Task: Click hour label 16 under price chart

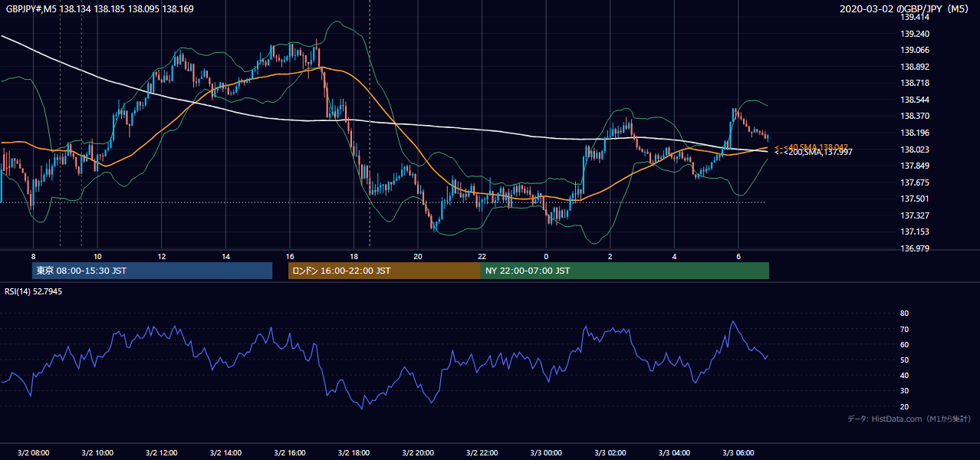Action: click(x=290, y=256)
